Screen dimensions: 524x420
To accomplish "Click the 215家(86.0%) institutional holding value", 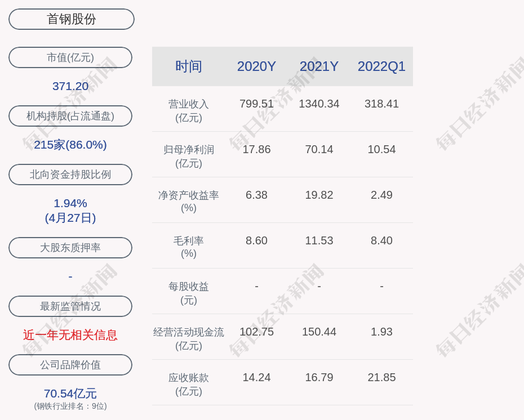I will 70,145.
